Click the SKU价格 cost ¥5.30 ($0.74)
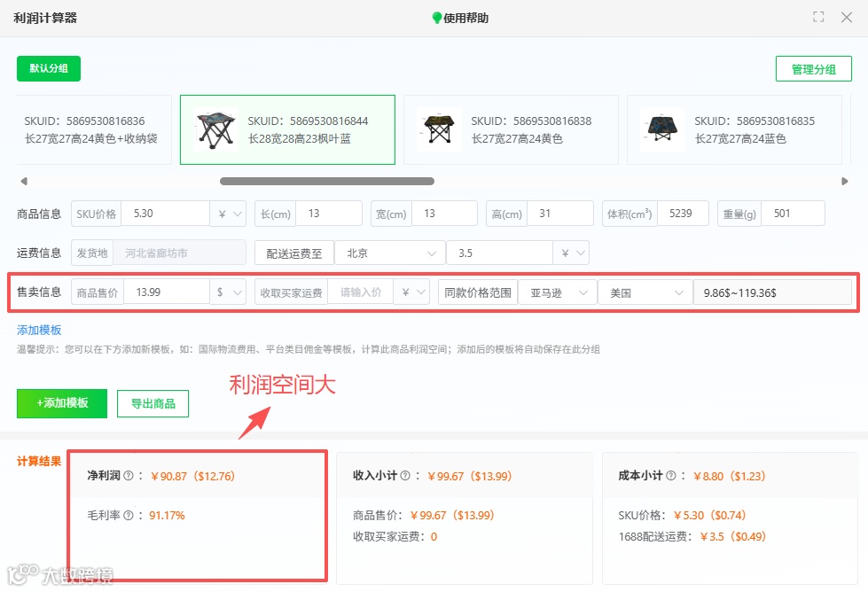 [709, 516]
